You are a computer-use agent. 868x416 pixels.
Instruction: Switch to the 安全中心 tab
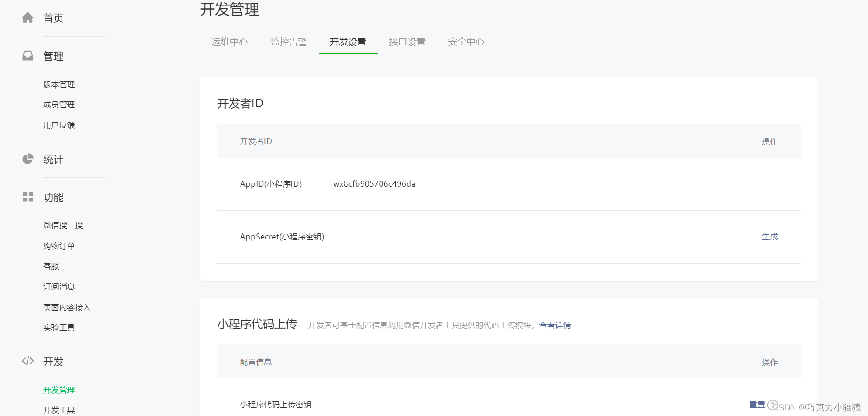coord(465,42)
